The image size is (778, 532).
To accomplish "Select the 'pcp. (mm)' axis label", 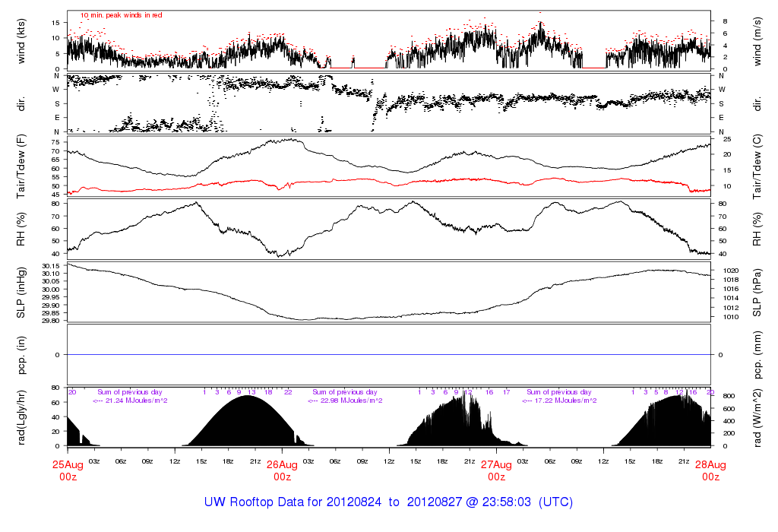I will click(757, 355).
